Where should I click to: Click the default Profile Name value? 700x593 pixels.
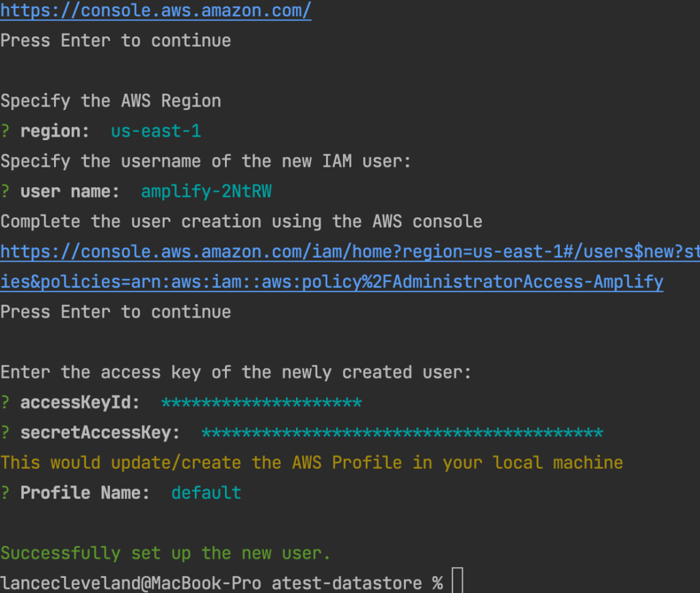coord(206,493)
